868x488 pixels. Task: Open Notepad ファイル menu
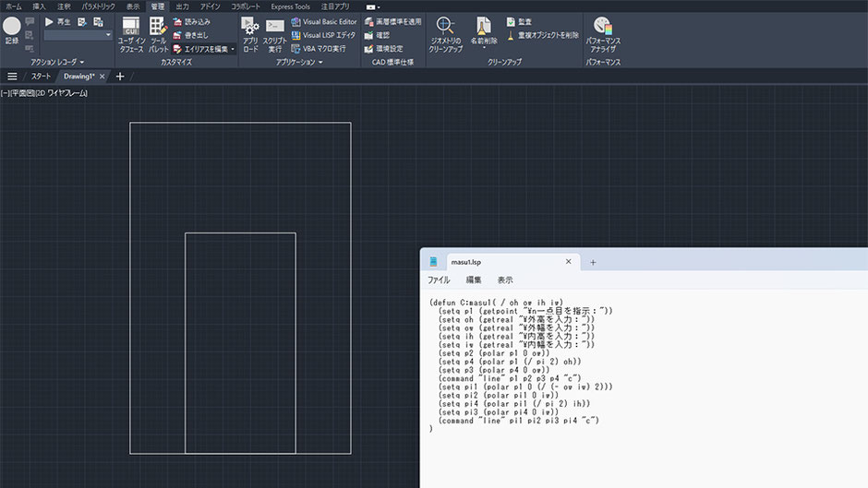point(439,280)
